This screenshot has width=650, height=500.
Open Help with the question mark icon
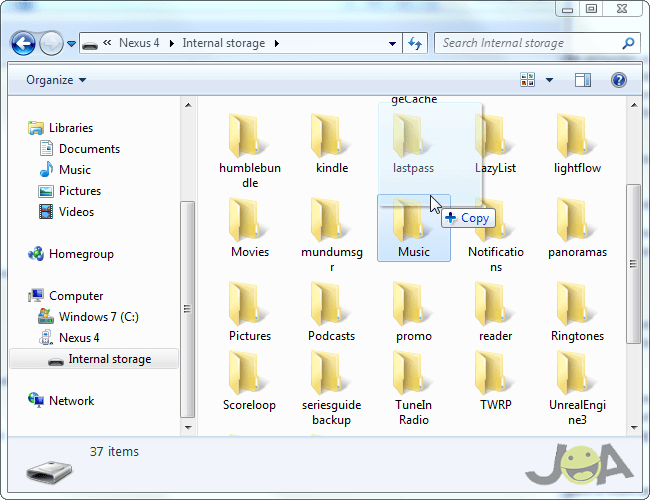click(x=618, y=80)
